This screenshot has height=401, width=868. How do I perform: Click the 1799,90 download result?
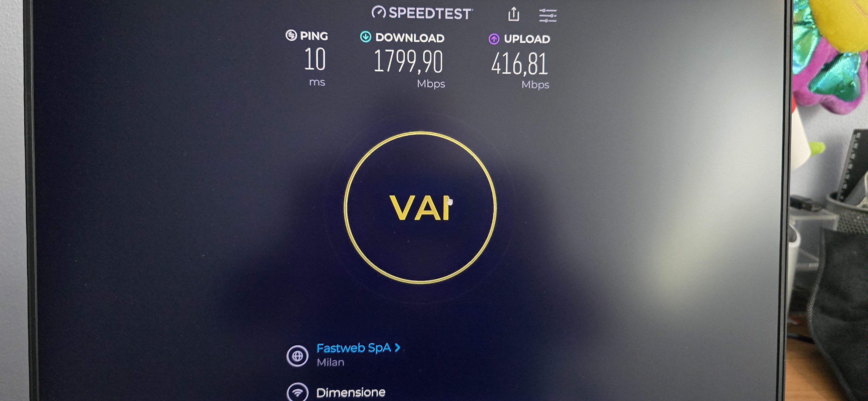408,61
